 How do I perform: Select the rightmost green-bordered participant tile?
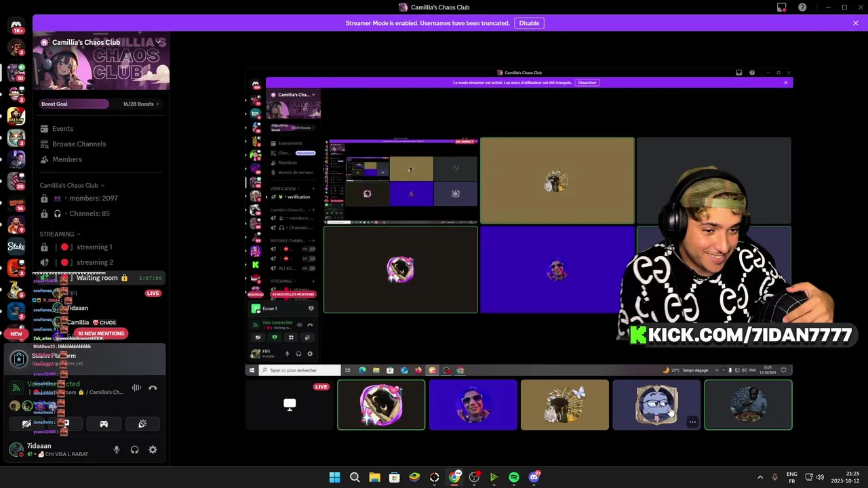pos(748,405)
